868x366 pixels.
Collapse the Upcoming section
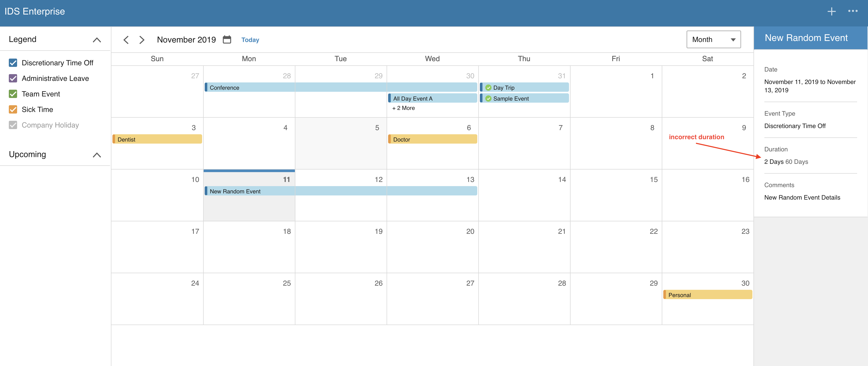97,155
